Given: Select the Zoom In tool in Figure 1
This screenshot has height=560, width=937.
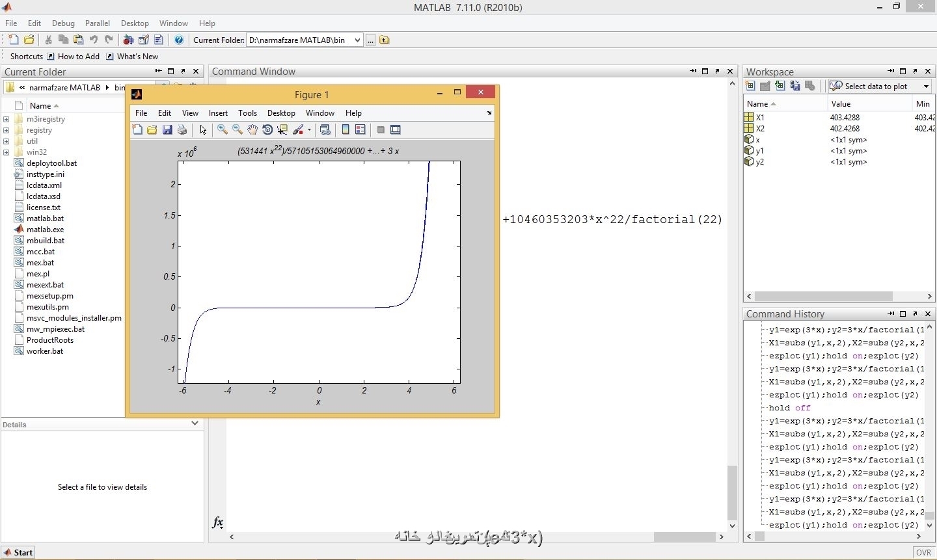Looking at the screenshot, I should point(223,130).
